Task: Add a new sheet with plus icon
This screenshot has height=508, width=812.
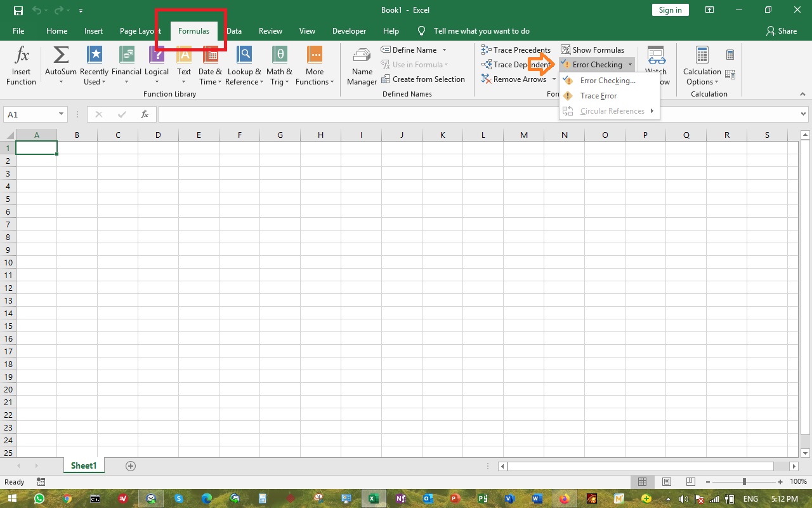Action: [131, 466]
